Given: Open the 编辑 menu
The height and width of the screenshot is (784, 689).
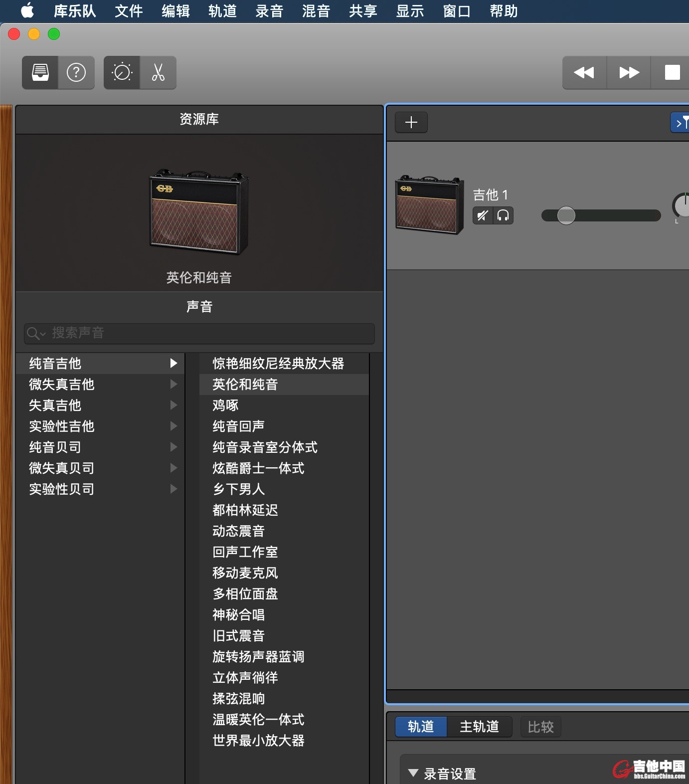Looking at the screenshot, I should tap(175, 11).
